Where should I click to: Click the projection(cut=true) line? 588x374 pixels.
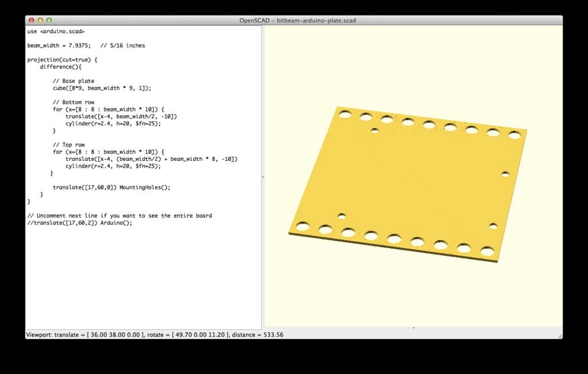62,60
